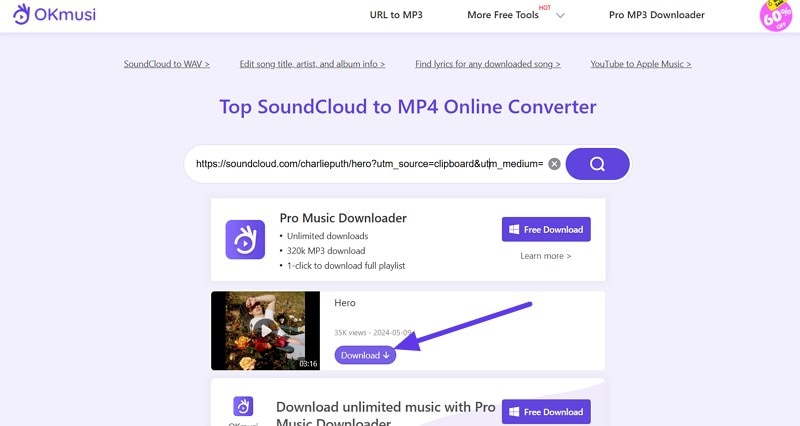The height and width of the screenshot is (426, 800).
Task: Click the 35K views date text
Action: 373,333
